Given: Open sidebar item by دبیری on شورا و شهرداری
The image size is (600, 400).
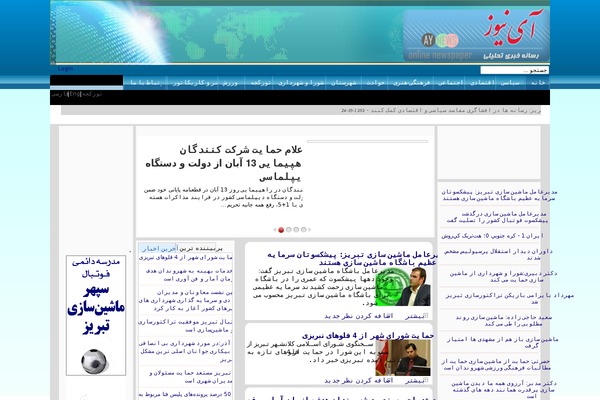Looking at the screenshot, I should coord(503,276).
